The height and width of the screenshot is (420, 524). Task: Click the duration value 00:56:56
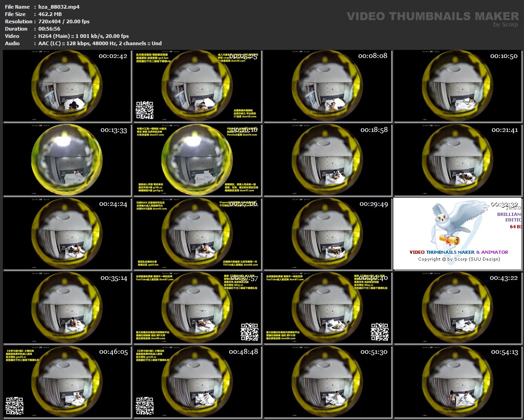coord(49,29)
